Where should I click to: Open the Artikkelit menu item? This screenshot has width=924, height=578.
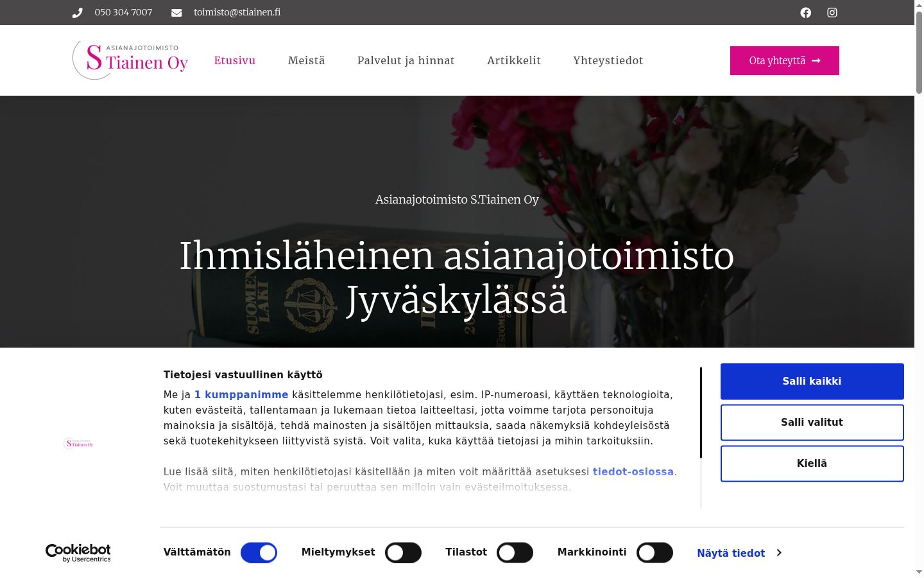coord(514,60)
